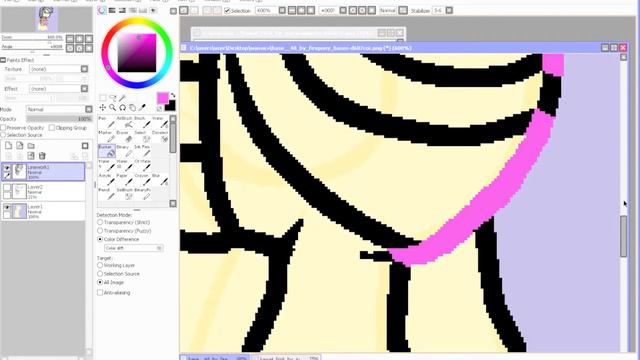The width and height of the screenshot is (640, 360).
Task: Hide the Linework1 layer eye
Action: coord(7,168)
